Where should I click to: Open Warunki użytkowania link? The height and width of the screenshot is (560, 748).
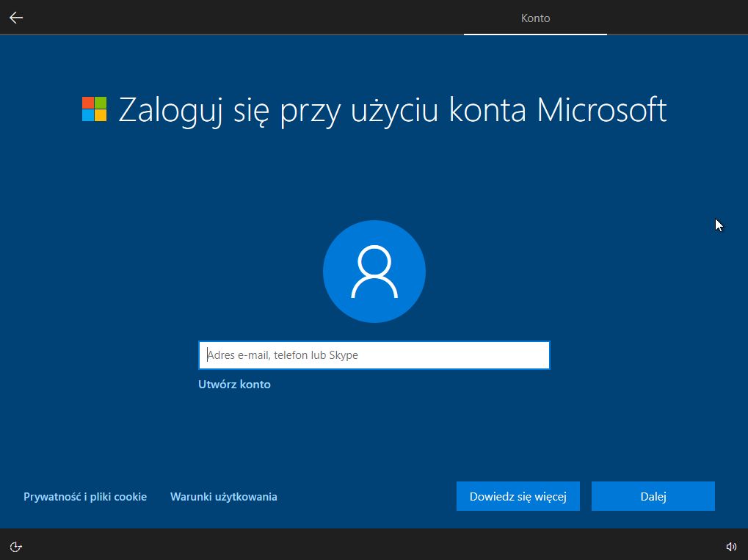pos(224,497)
